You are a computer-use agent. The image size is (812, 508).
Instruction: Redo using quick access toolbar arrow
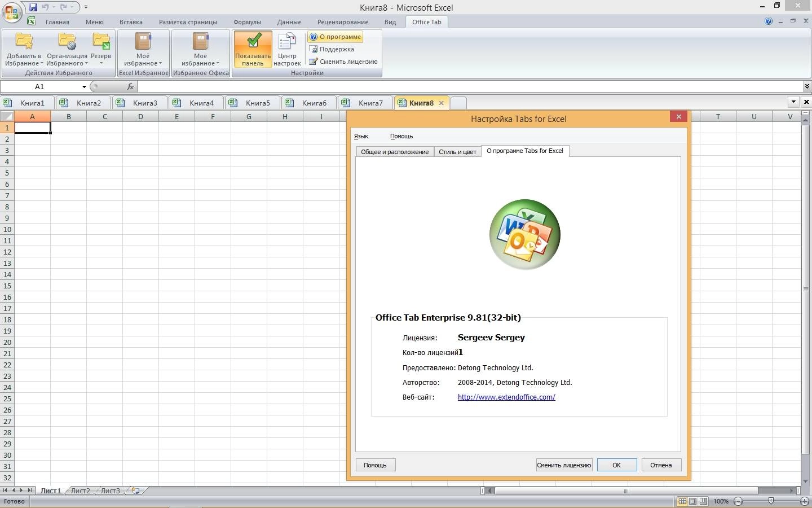64,7
